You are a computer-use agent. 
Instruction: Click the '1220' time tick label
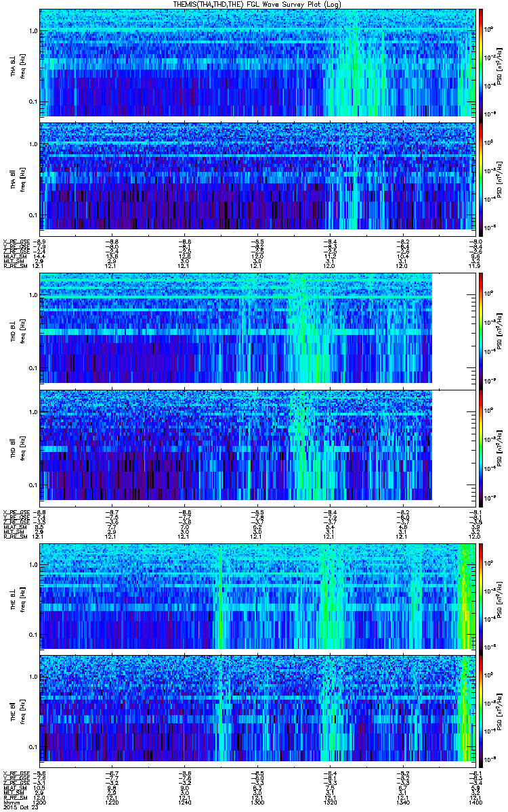(x=111, y=803)
